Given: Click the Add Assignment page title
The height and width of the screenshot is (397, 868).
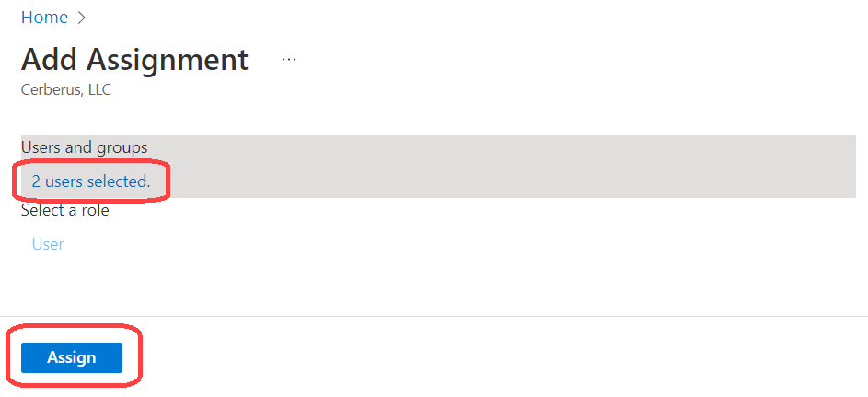Looking at the screenshot, I should tap(134, 59).
